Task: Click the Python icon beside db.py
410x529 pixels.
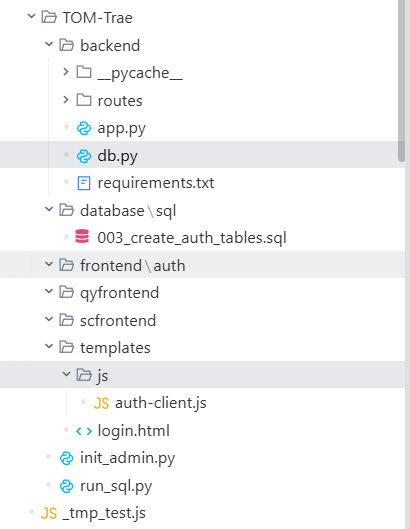Action: click(x=84, y=156)
